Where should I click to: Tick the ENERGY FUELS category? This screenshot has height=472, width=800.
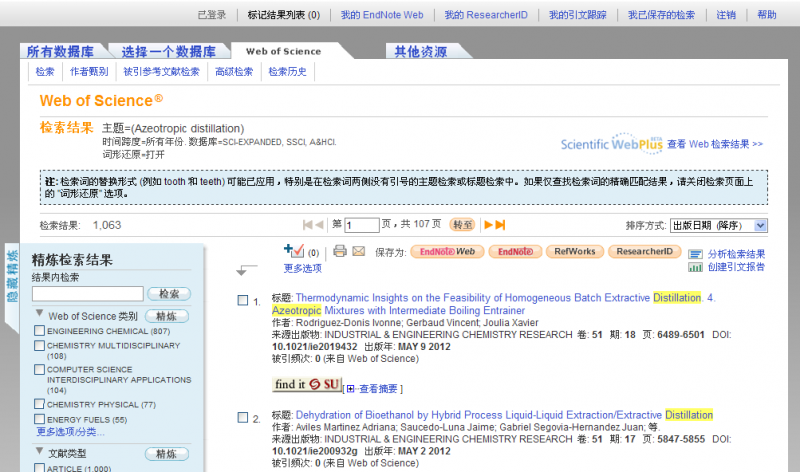point(39,419)
